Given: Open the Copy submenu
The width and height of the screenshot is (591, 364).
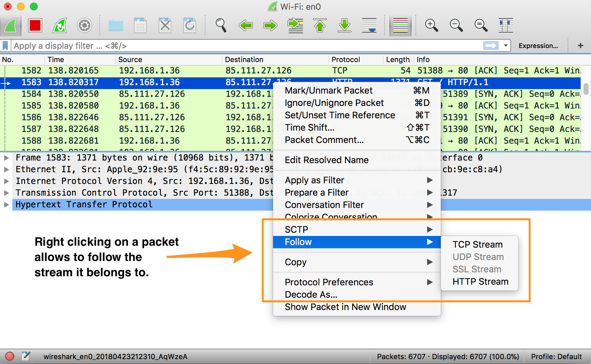Looking at the screenshot, I should pyautogui.click(x=357, y=262).
